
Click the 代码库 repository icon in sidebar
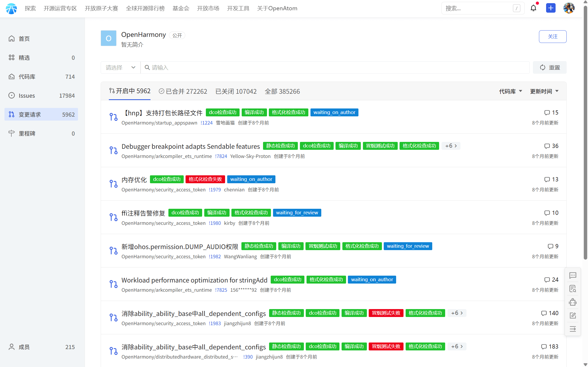[x=12, y=77]
